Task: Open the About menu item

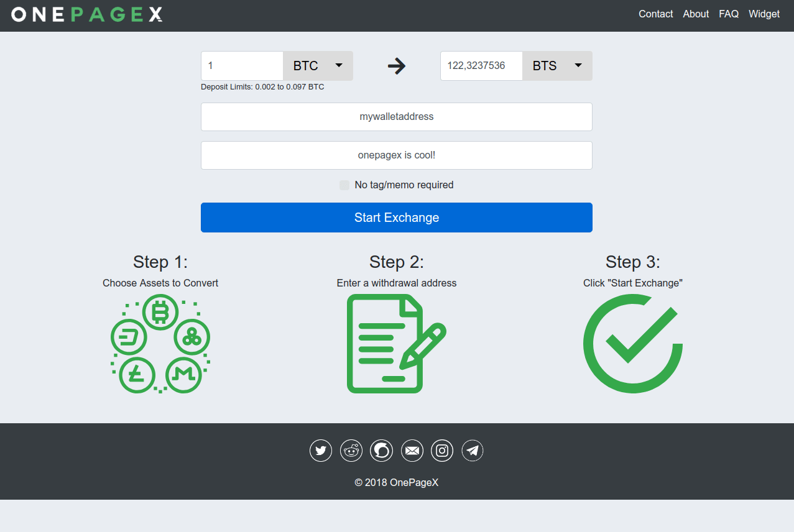Action: (696, 14)
